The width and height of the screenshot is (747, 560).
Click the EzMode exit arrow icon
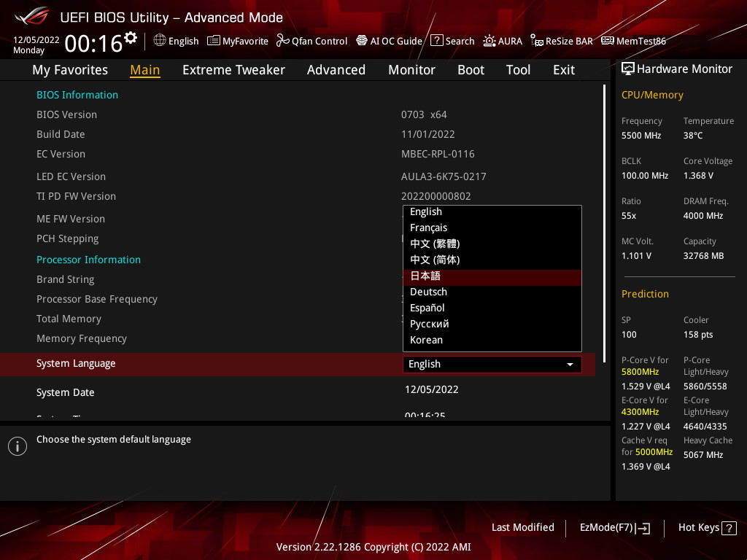click(x=643, y=528)
